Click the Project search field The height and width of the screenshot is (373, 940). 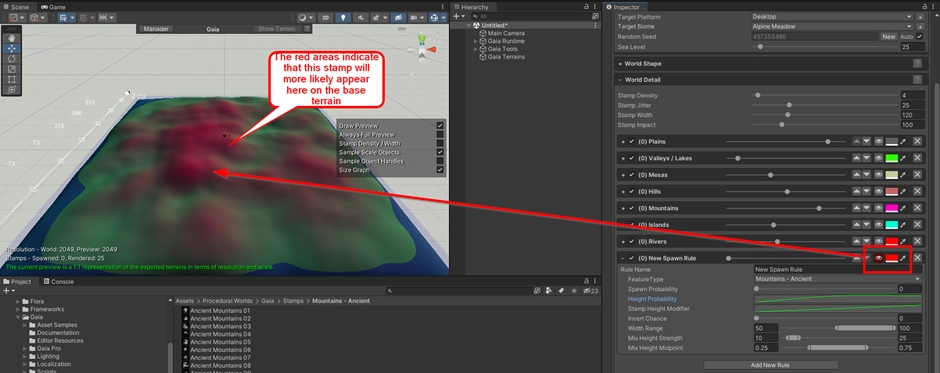(460, 291)
